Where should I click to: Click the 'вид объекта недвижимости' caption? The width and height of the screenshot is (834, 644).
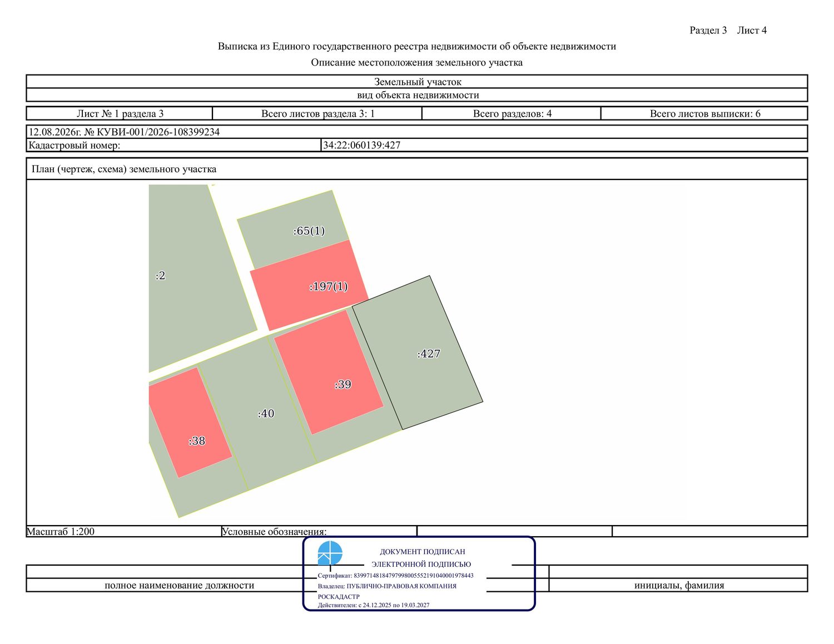[418, 95]
